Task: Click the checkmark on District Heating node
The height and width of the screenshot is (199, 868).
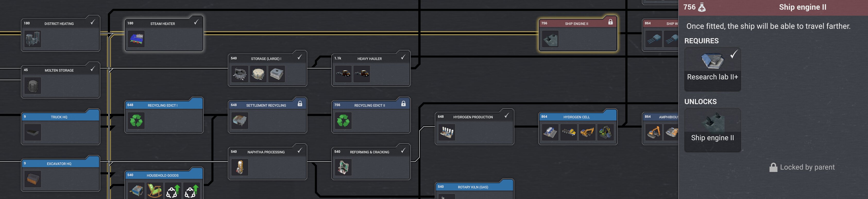Action: tap(93, 22)
